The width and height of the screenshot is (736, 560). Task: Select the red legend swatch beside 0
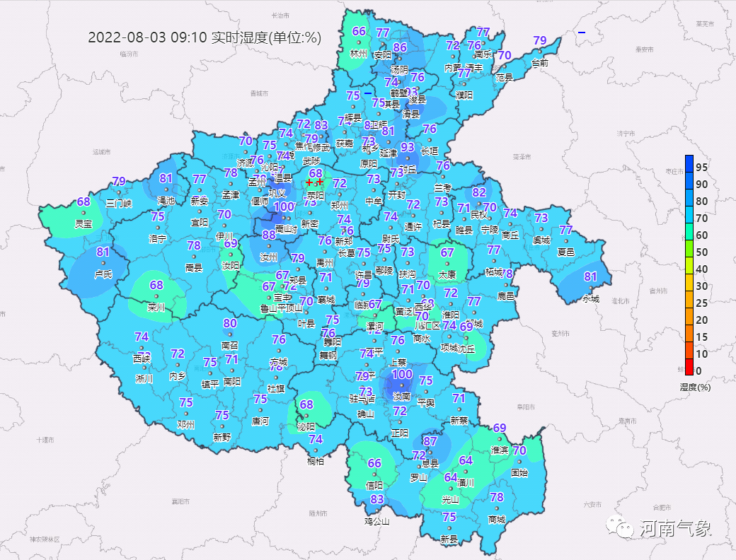[689, 367]
